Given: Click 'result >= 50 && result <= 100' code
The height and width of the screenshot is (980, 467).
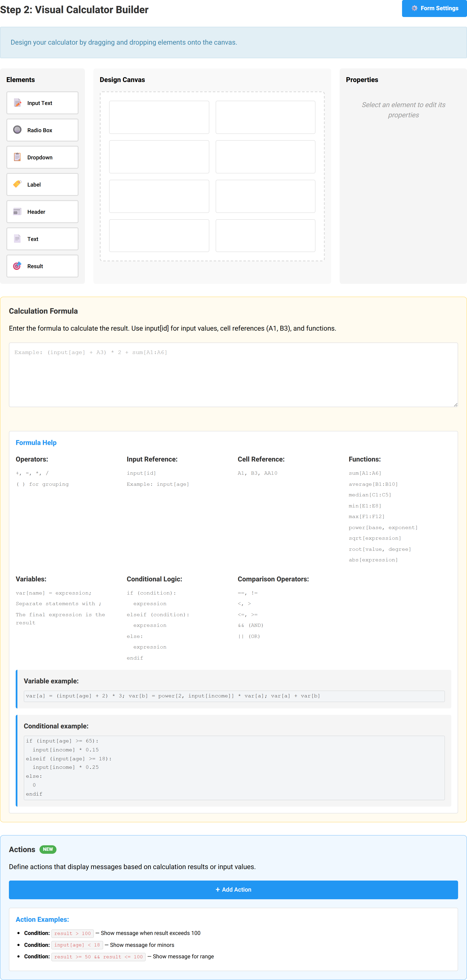Looking at the screenshot, I should click(98, 956).
